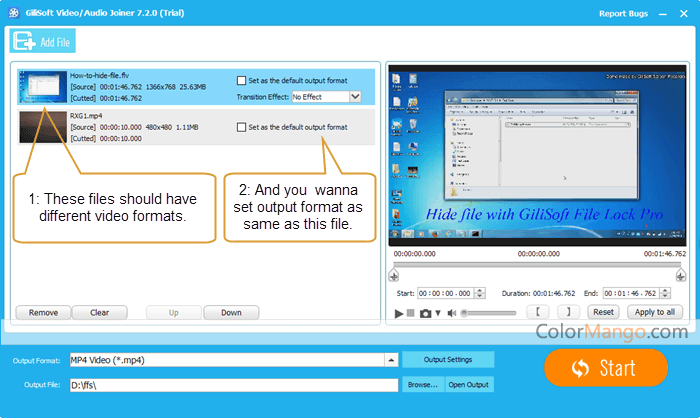Set the cut start with left bracket button

coord(538,312)
